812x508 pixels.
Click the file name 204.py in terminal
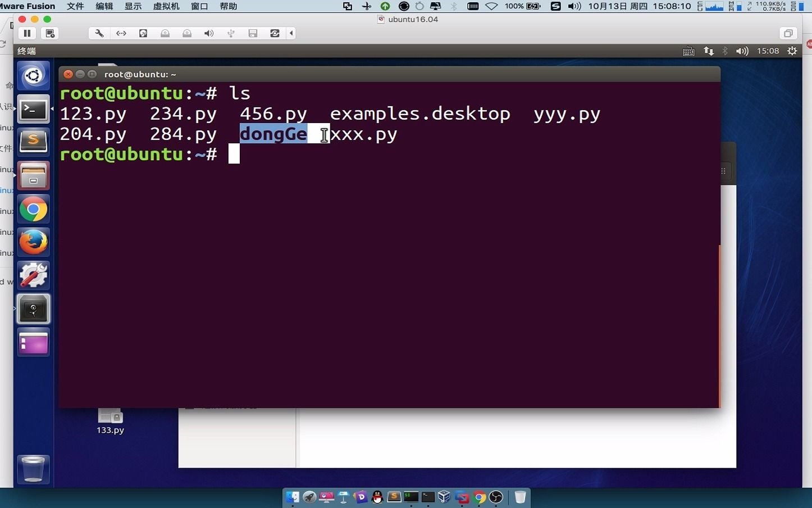(x=93, y=134)
